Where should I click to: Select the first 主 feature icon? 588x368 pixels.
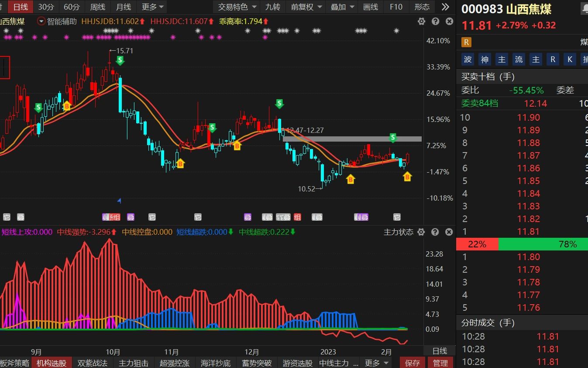coord(502,59)
